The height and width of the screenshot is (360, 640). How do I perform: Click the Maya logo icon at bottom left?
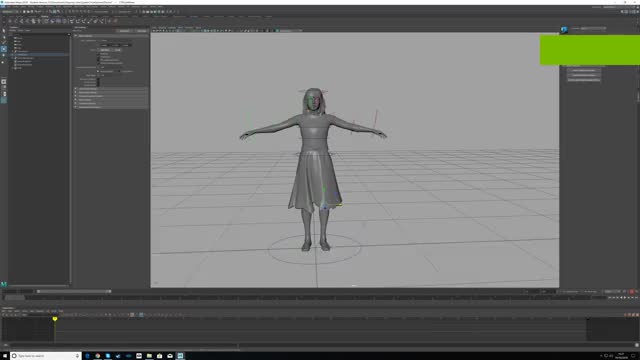click(4, 284)
